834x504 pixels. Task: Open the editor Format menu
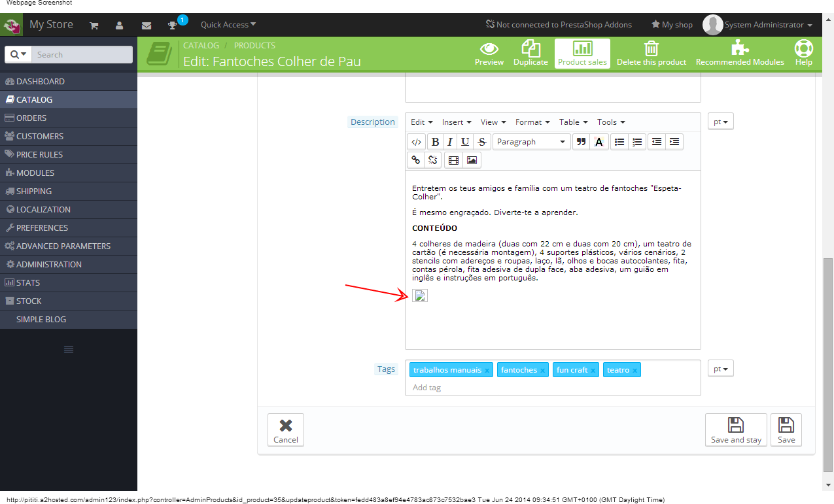click(532, 122)
